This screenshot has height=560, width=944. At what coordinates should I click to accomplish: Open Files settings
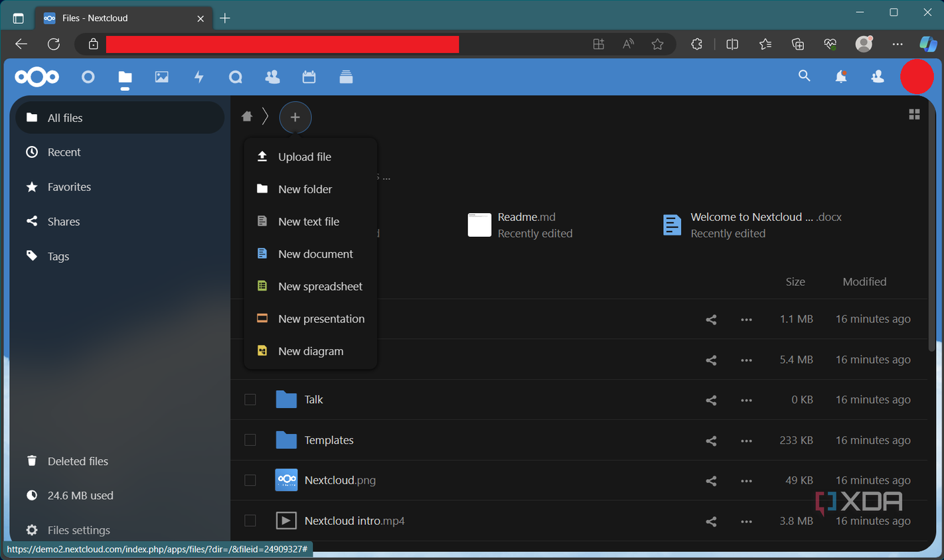point(119,529)
